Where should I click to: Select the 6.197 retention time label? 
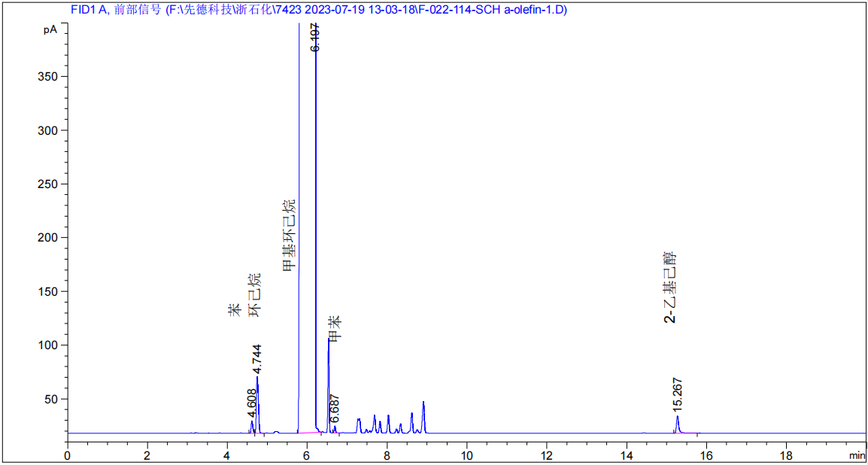click(314, 37)
